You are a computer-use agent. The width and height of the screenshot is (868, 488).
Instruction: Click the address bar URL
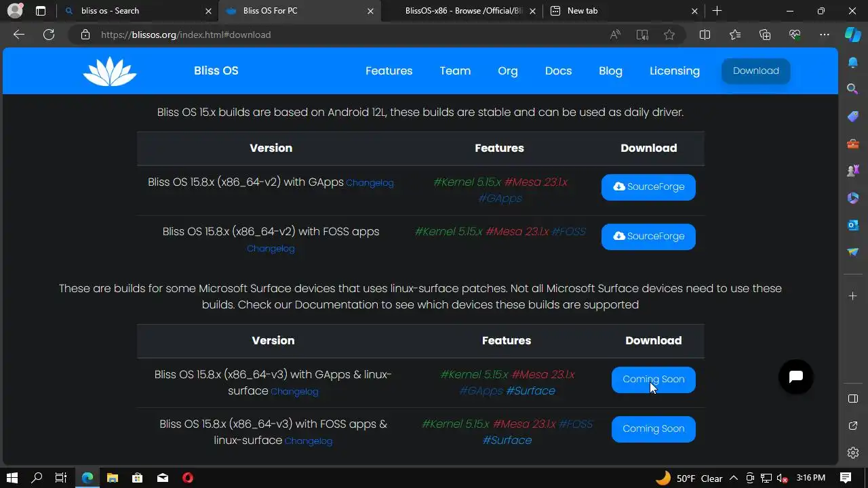point(186,35)
